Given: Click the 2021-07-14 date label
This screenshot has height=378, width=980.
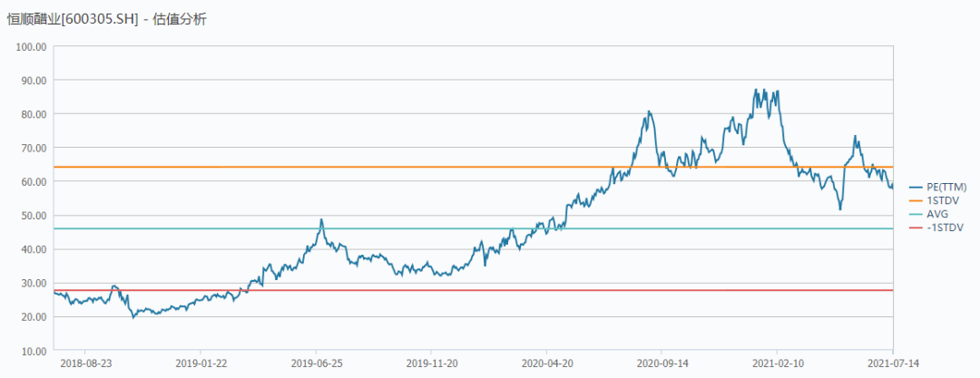Looking at the screenshot, I should click(892, 363).
